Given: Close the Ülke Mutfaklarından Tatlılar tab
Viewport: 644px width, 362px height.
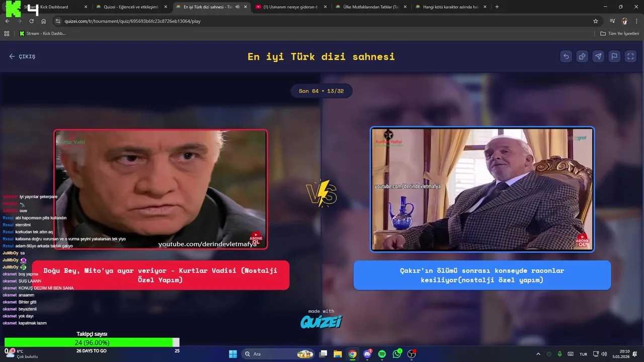Looking at the screenshot, I should [x=406, y=7].
